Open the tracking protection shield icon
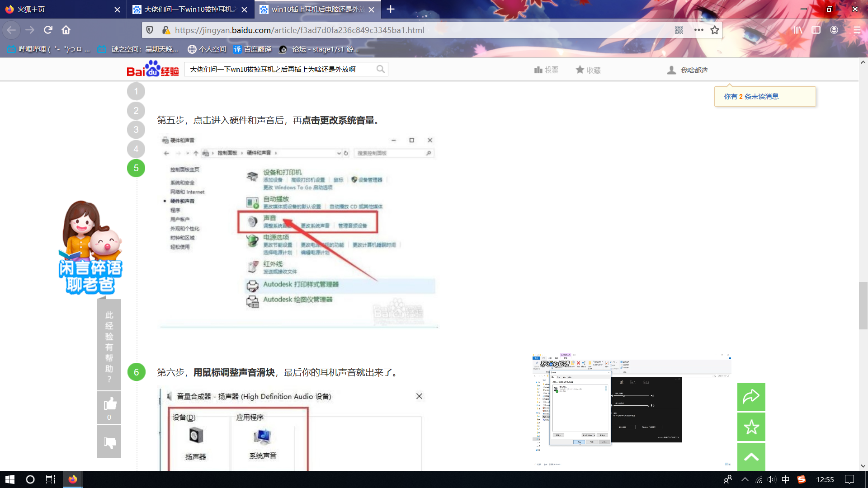This screenshot has width=868, height=488. (x=150, y=30)
